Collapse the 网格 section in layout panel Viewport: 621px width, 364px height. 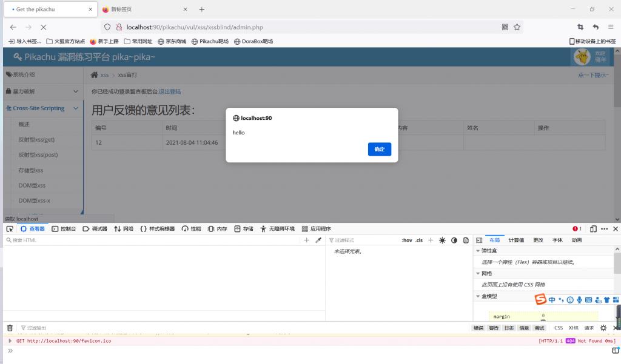coord(478,274)
